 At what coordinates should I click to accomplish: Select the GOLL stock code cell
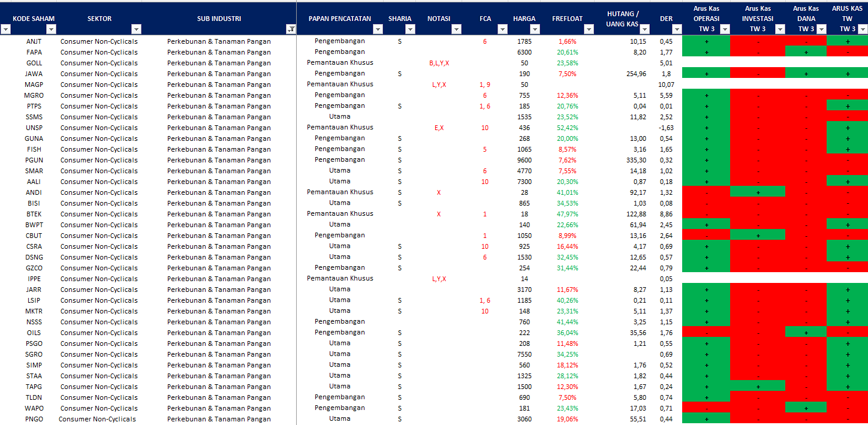tap(34, 63)
